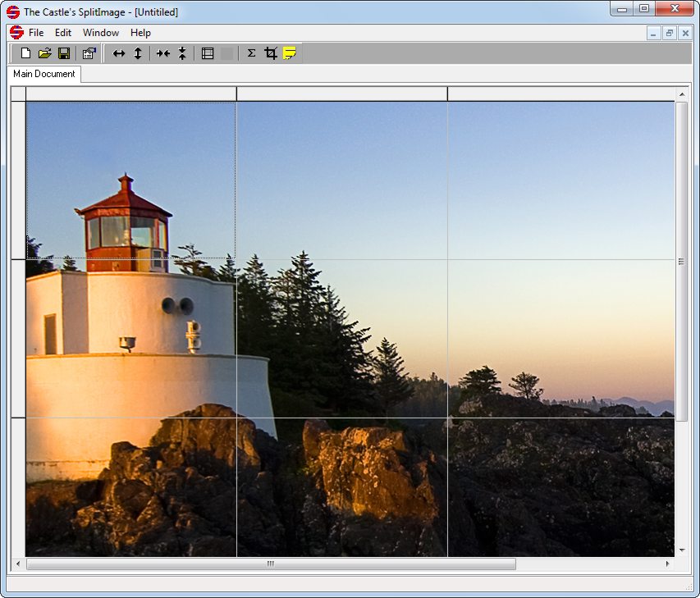Click the sigma summary icon

coord(251,53)
